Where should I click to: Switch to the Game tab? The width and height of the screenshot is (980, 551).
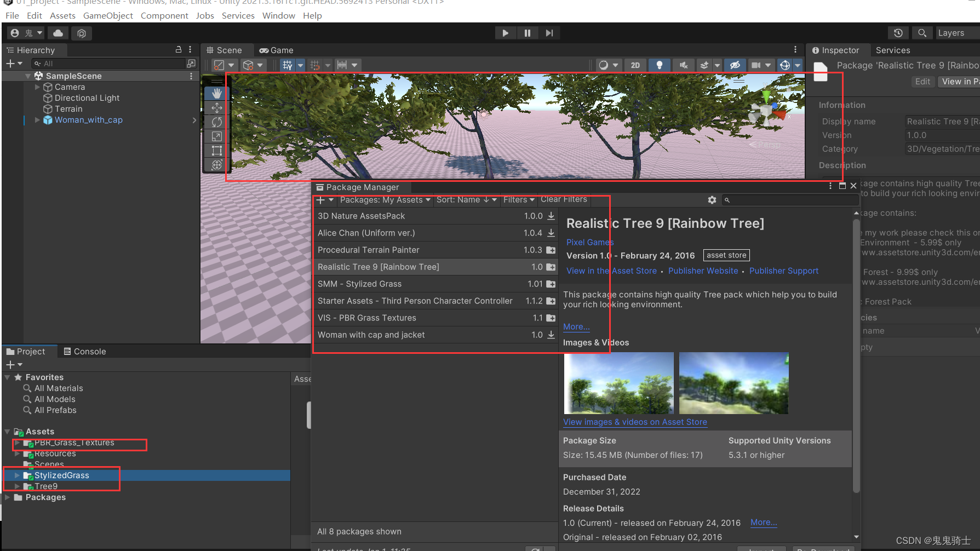coord(277,50)
